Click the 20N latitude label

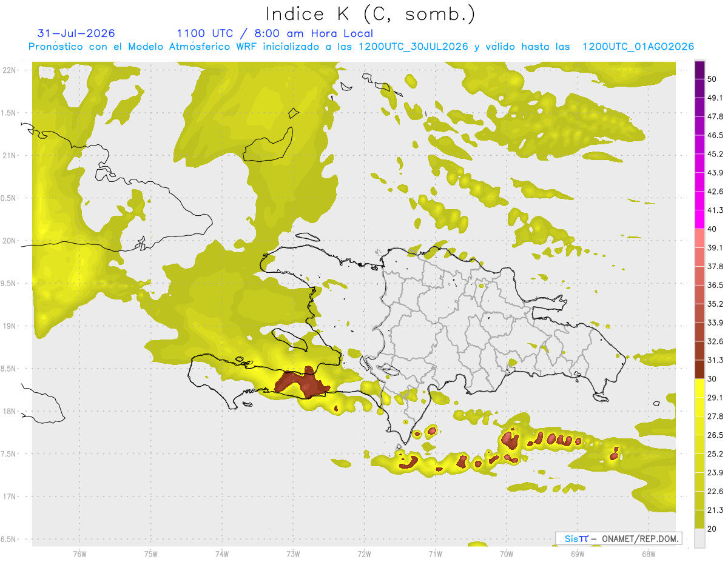(9, 241)
